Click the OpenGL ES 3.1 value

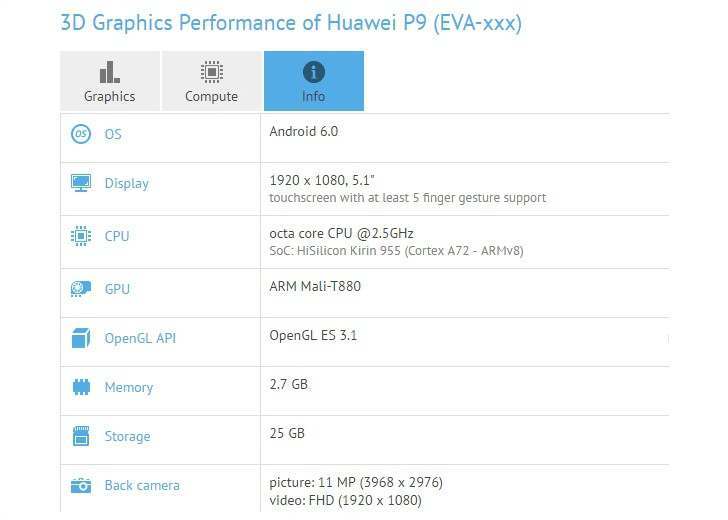(x=313, y=335)
